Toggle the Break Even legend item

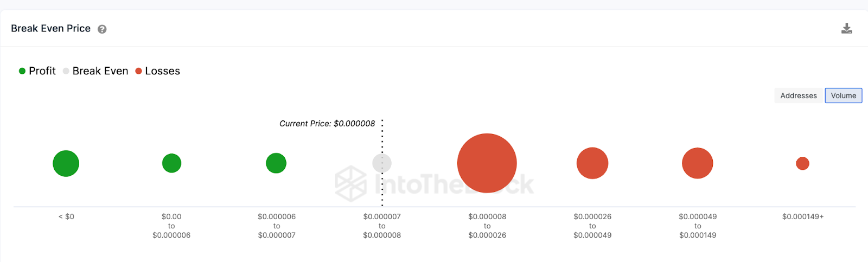click(95, 71)
